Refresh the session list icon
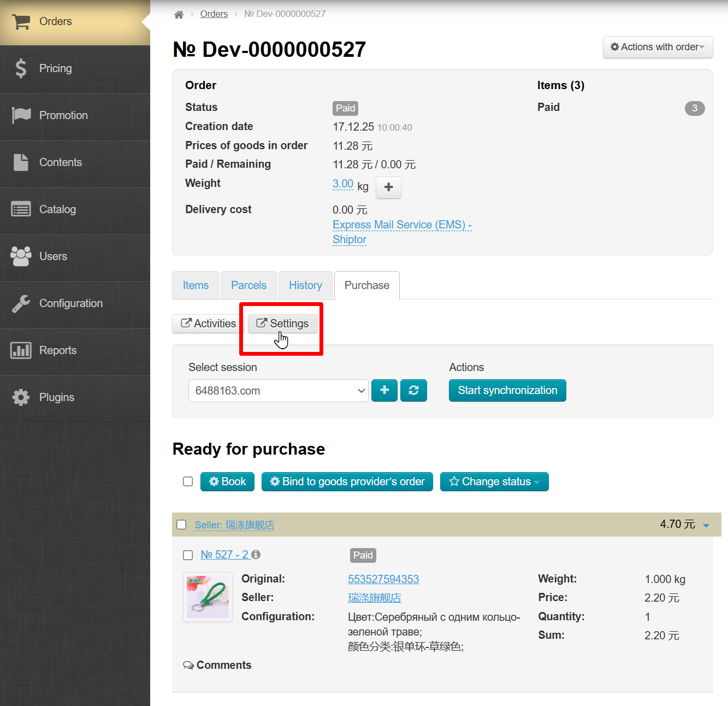The image size is (728, 706). (x=413, y=391)
